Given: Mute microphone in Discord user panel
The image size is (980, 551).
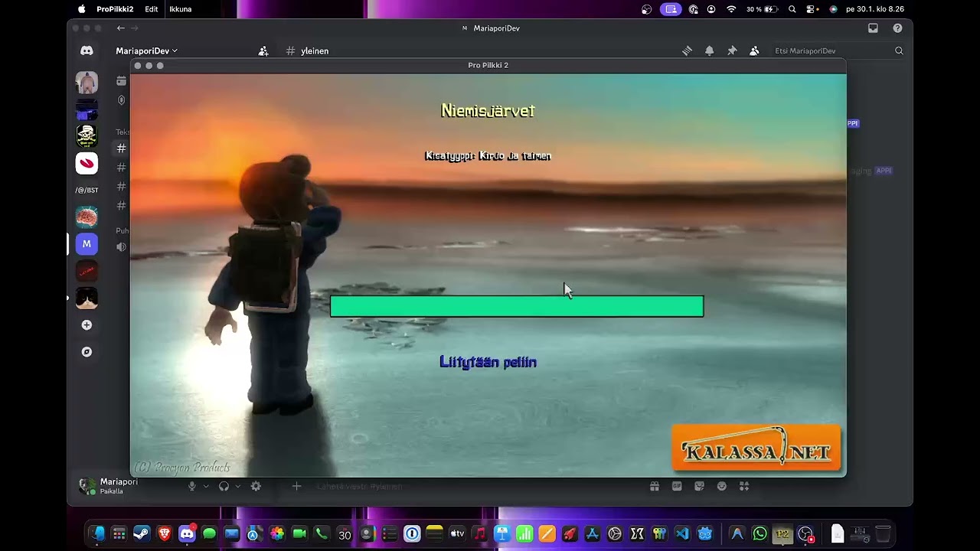Looking at the screenshot, I should (192, 486).
